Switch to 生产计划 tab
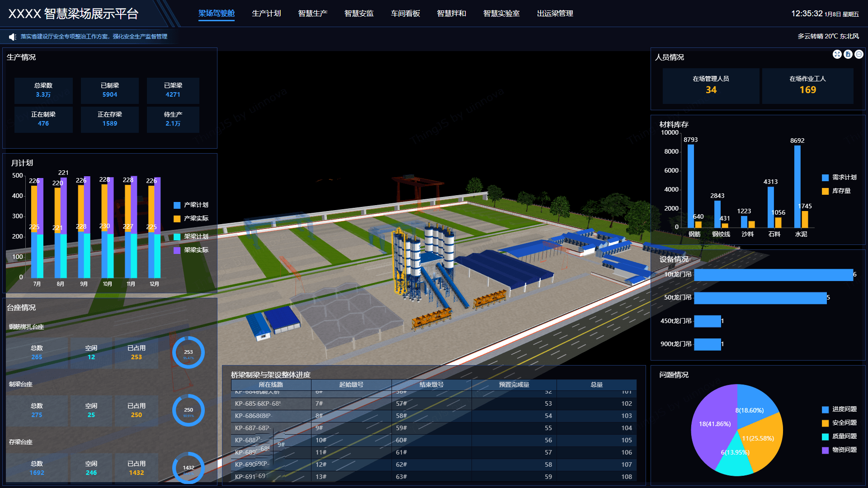Screen dimensions: 868x488 266,14
